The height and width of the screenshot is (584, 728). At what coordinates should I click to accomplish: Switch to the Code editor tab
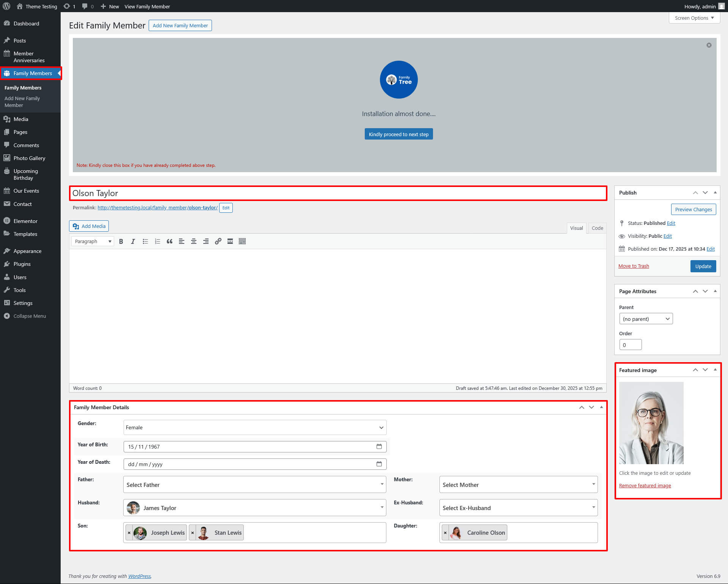tap(597, 228)
